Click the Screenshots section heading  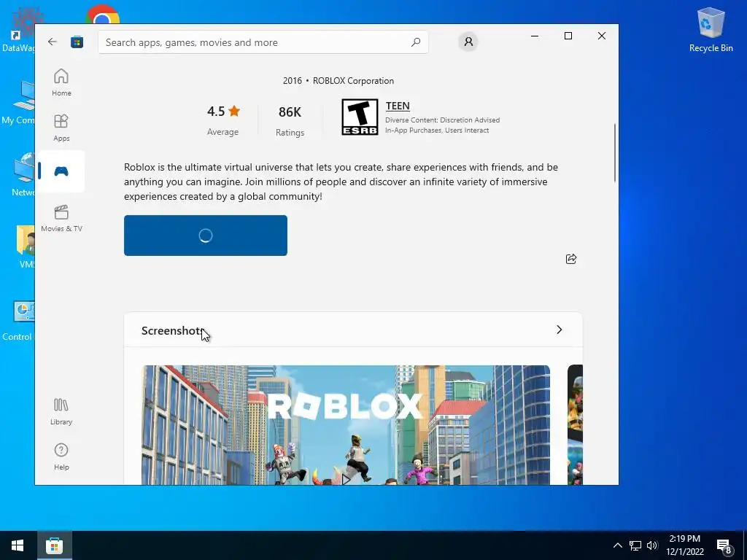tap(172, 330)
